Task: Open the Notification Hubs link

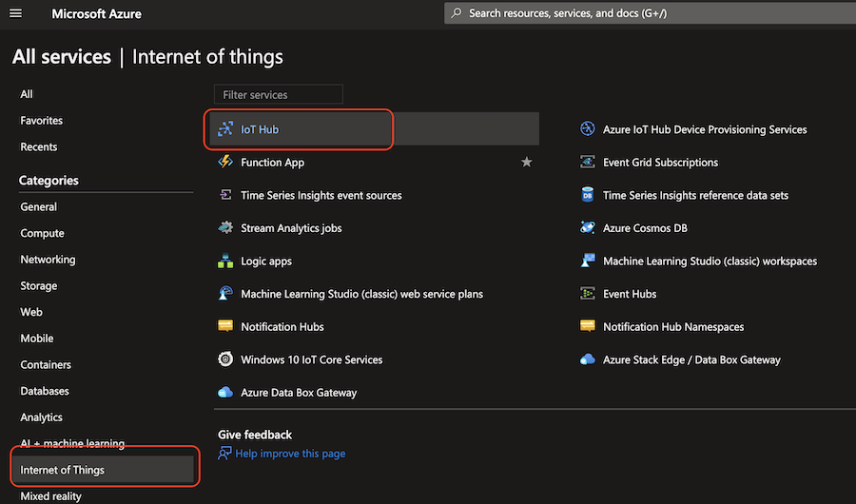Action: (x=282, y=326)
